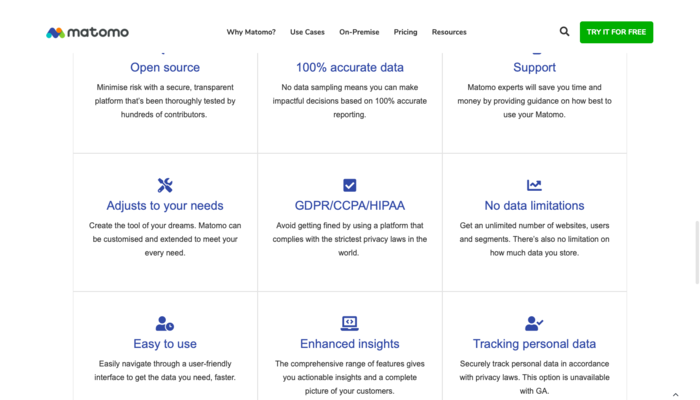Click the scroll-to-top chevron arrow
Image resolution: width=700 pixels, height=400 pixels.
(x=675, y=395)
